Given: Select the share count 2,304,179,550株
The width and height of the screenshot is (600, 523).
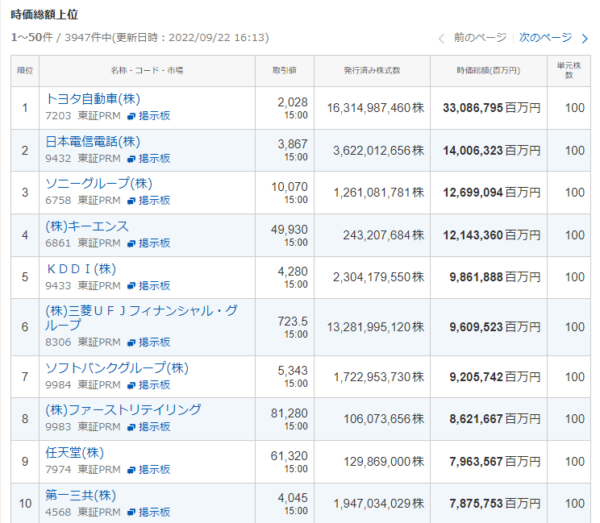Looking at the screenshot, I should (378, 277).
